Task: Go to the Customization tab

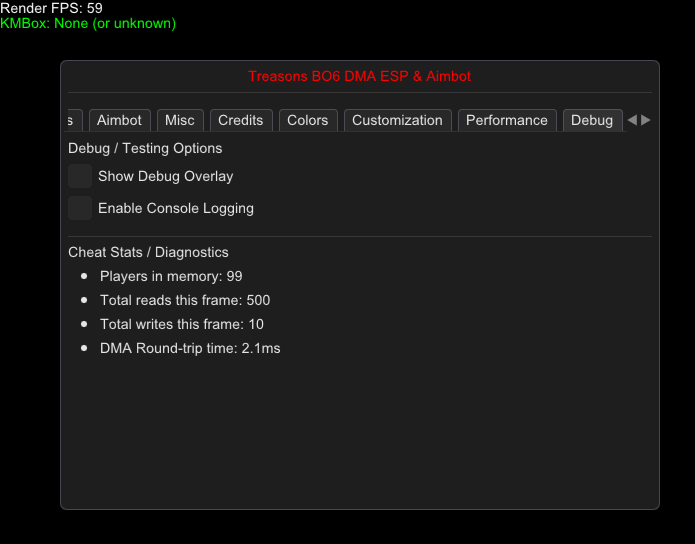Action: [398, 120]
